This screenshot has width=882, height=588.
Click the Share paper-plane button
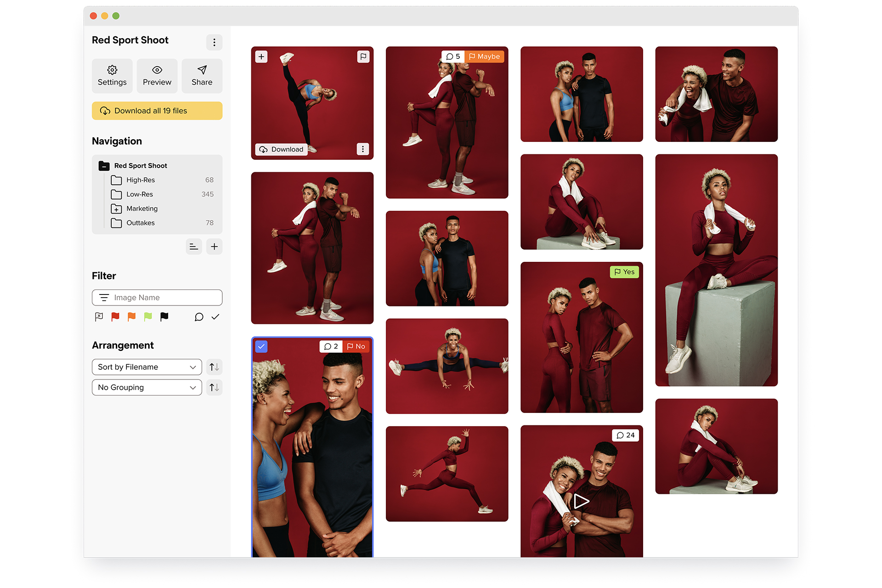click(202, 76)
